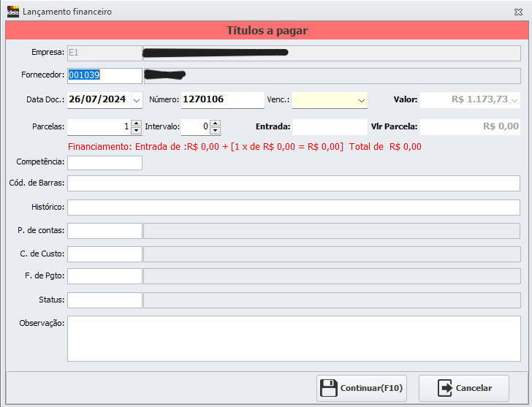Focus the Competência field
Screen dimensions: 532x407
[104, 162]
